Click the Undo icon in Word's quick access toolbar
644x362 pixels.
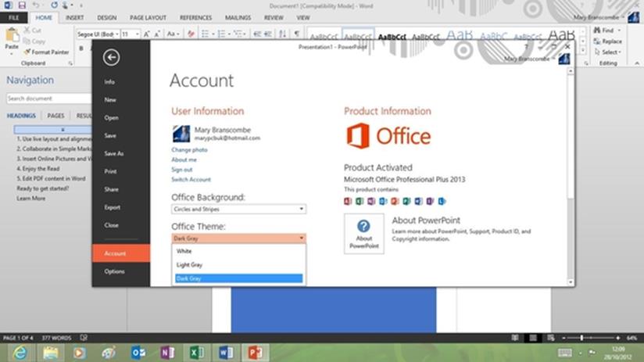click(36, 5)
